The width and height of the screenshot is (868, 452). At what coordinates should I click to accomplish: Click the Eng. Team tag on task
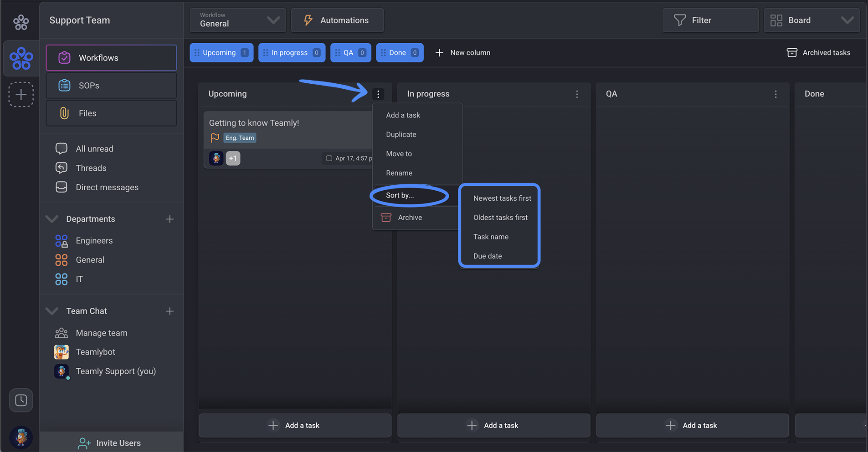click(x=240, y=138)
